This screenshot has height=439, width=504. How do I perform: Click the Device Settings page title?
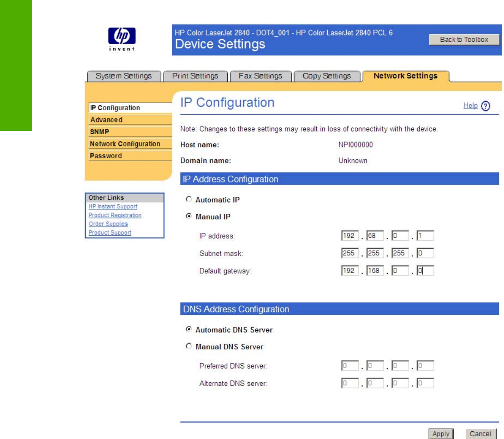click(x=220, y=44)
